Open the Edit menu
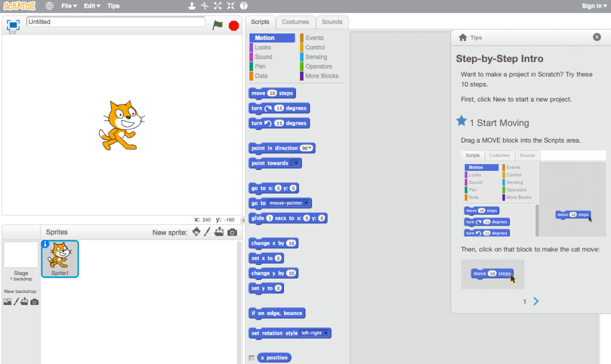This screenshot has width=611, height=364. coord(92,6)
